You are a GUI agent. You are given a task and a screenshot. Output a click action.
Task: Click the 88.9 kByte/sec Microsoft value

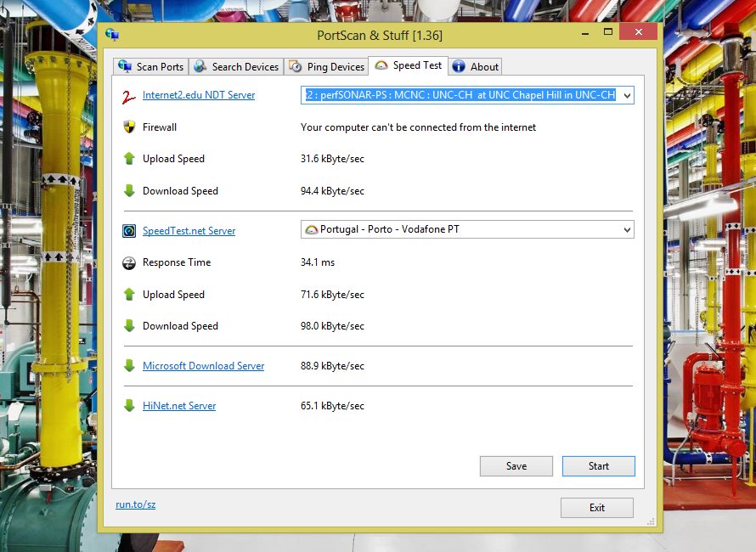click(x=332, y=366)
